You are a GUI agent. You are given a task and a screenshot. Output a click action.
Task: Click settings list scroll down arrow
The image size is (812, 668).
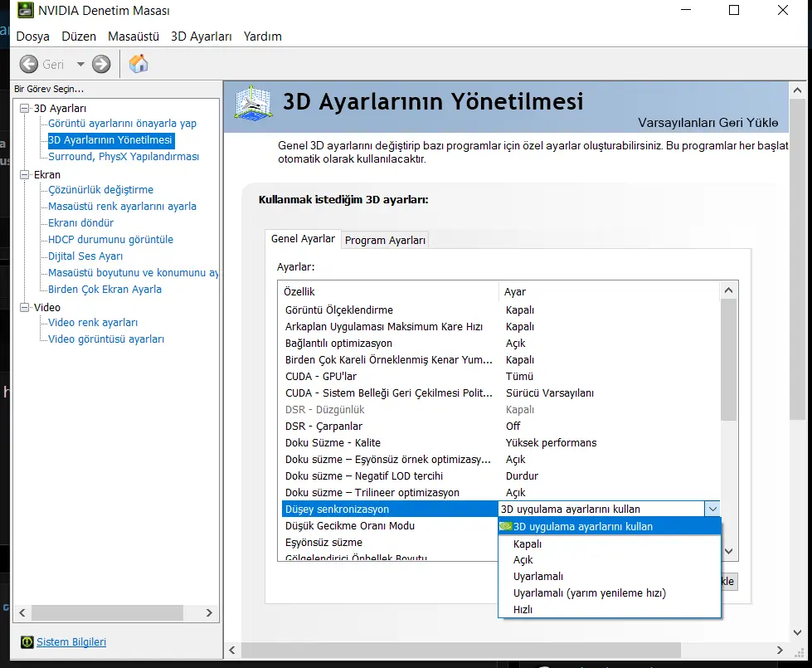pos(728,551)
